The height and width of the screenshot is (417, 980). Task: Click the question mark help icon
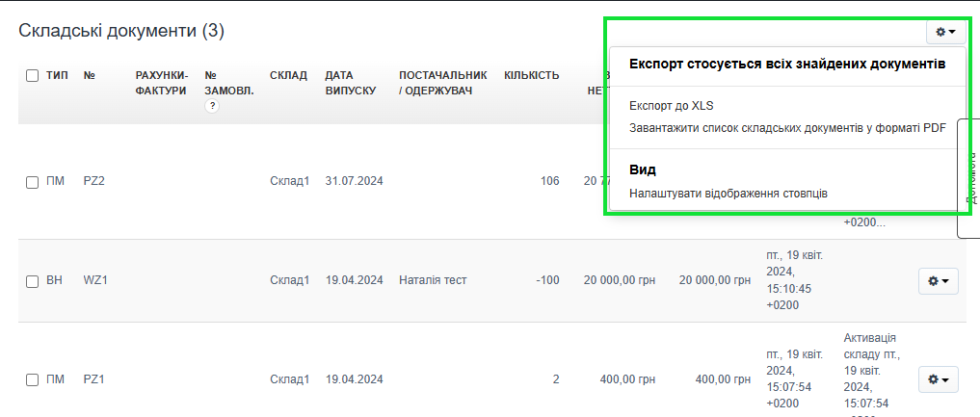(x=212, y=106)
